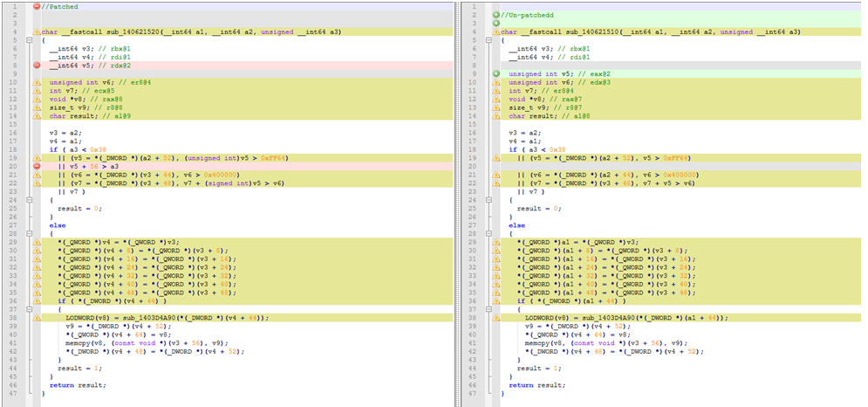Click the green plus icon beside '//Un-patchedd'

(x=496, y=16)
